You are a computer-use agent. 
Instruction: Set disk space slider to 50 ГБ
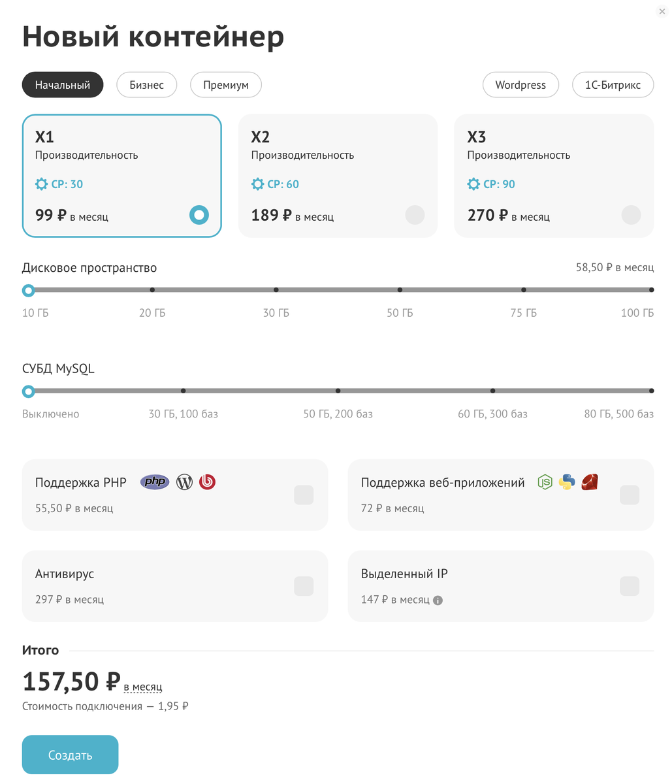[400, 290]
